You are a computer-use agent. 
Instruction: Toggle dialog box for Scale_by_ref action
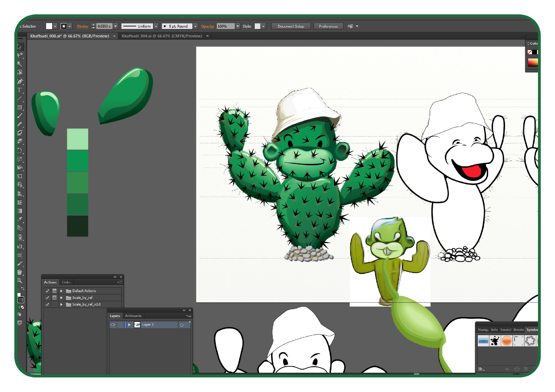point(55,298)
